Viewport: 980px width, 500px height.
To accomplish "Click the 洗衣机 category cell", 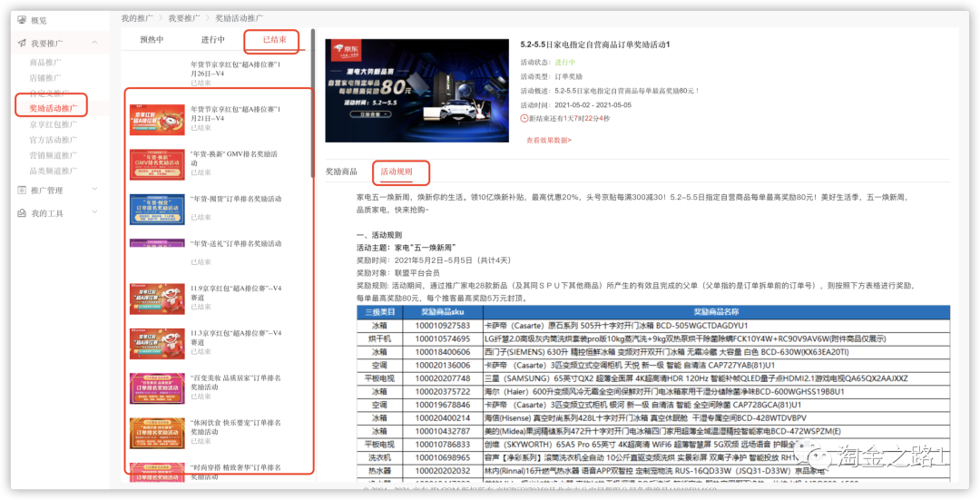I will point(380,457).
